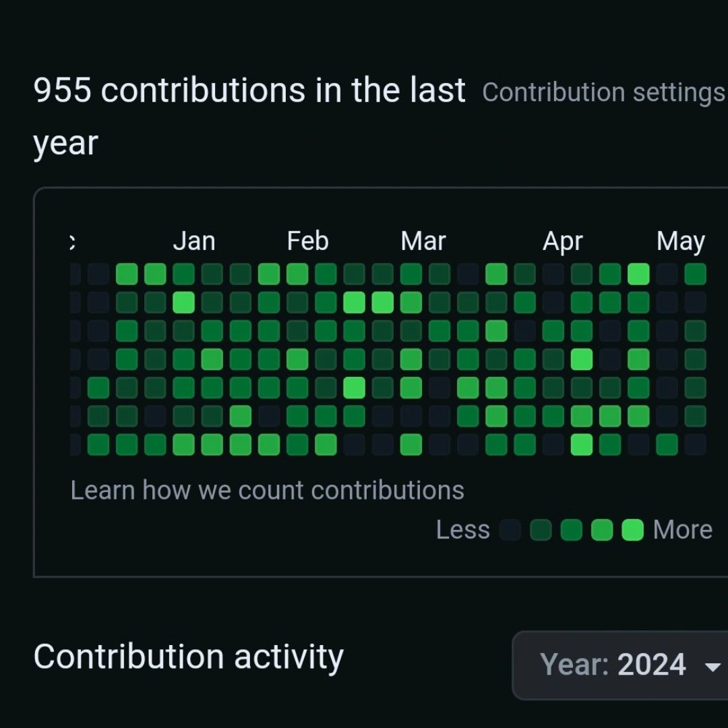This screenshot has height=728, width=728.
Task: Click the brightest legend swatch next to More
Action: tap(632, 530)
